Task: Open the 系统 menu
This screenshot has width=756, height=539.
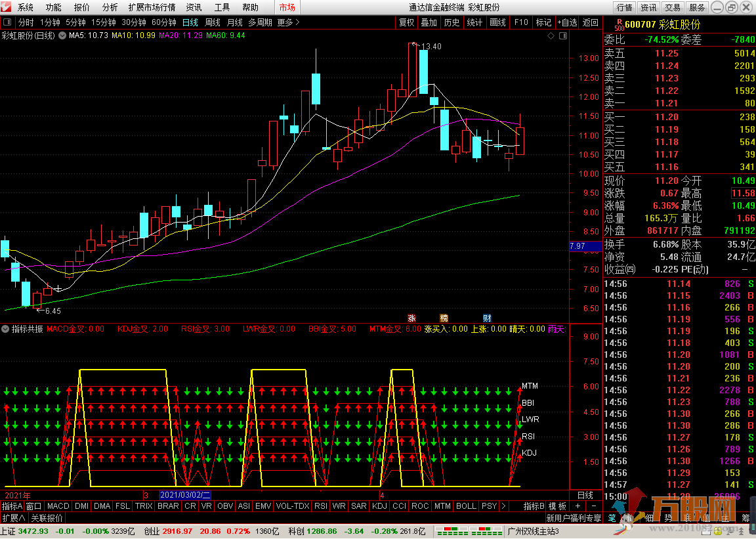Action: (x=26, y=7)
